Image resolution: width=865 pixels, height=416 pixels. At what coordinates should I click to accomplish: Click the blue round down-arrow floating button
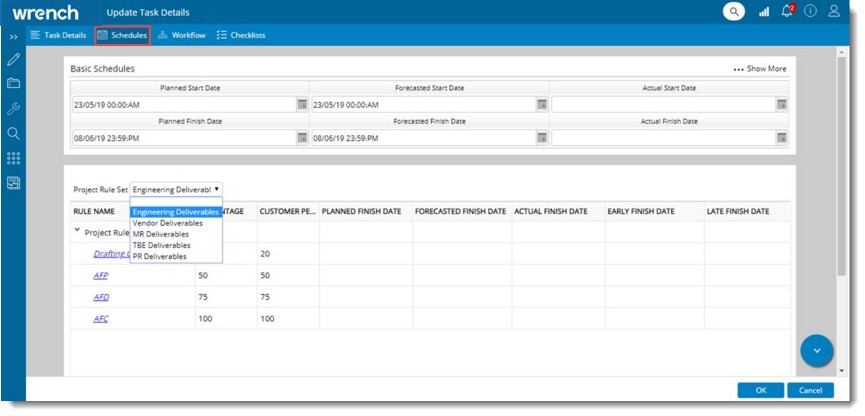pos(817,350)
